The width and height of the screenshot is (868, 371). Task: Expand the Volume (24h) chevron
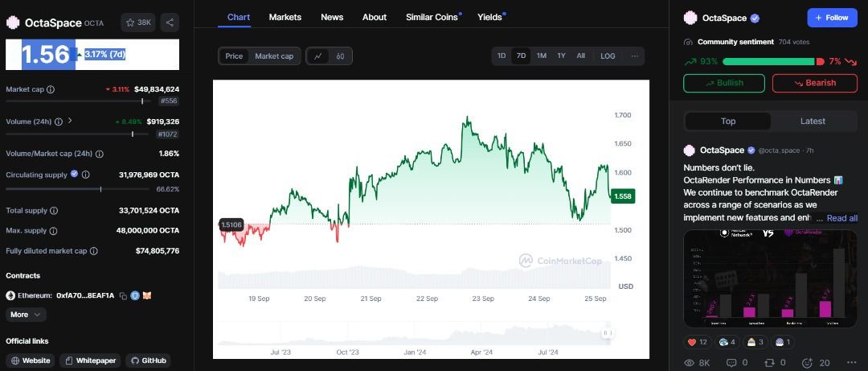point(70,121)
